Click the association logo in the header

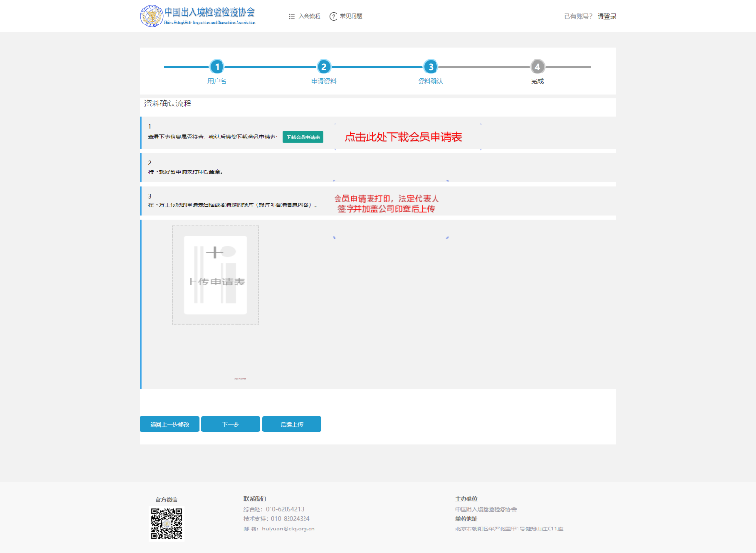click(x=152, y=16)
